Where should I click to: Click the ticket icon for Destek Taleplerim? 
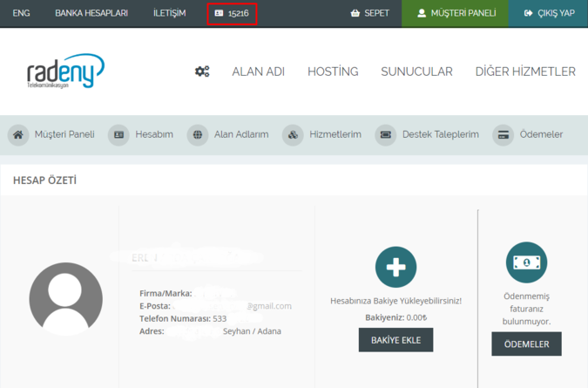click(386, 135)
